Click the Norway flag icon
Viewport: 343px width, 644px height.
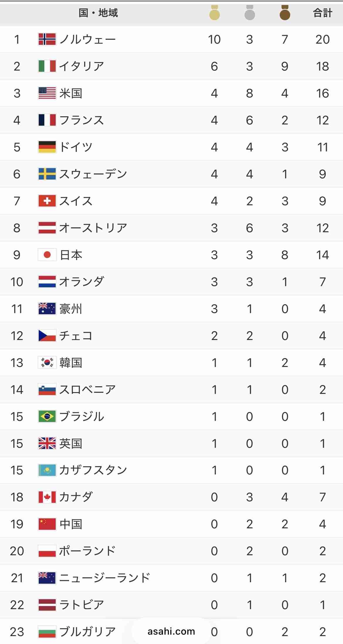47,39
